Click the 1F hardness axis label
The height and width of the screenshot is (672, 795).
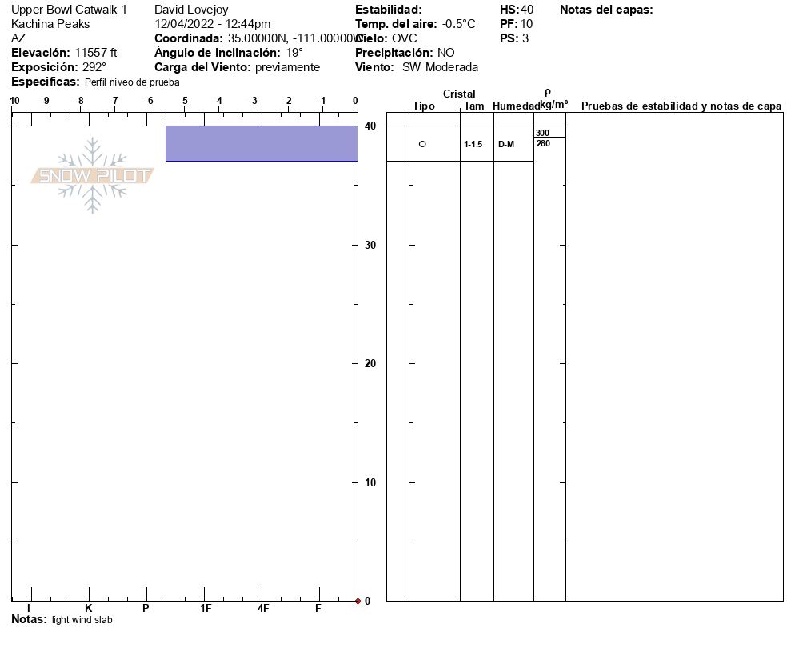coord(206,609)
